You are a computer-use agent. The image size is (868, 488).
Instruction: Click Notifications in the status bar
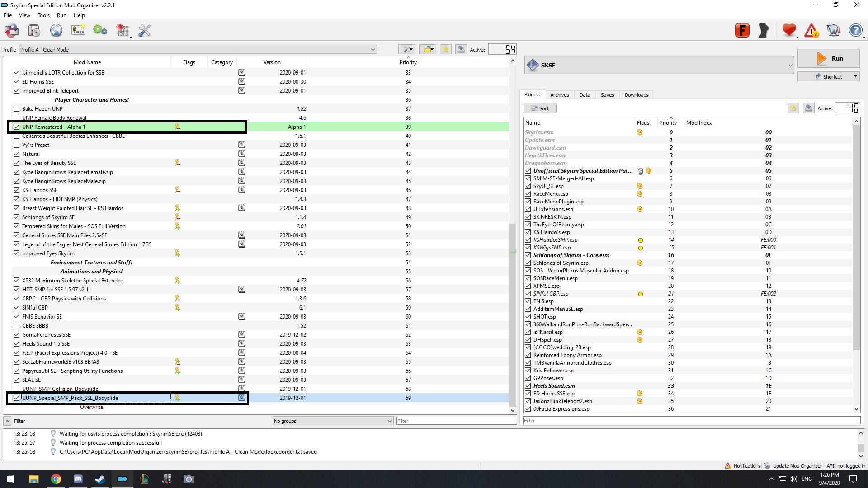coord(742,466)
